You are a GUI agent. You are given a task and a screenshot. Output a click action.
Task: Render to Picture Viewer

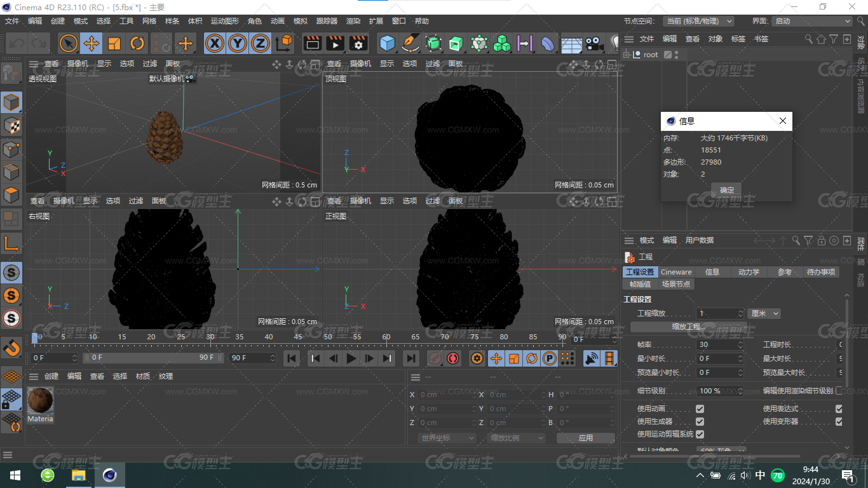pyautogui.click(x=335, y=43)
